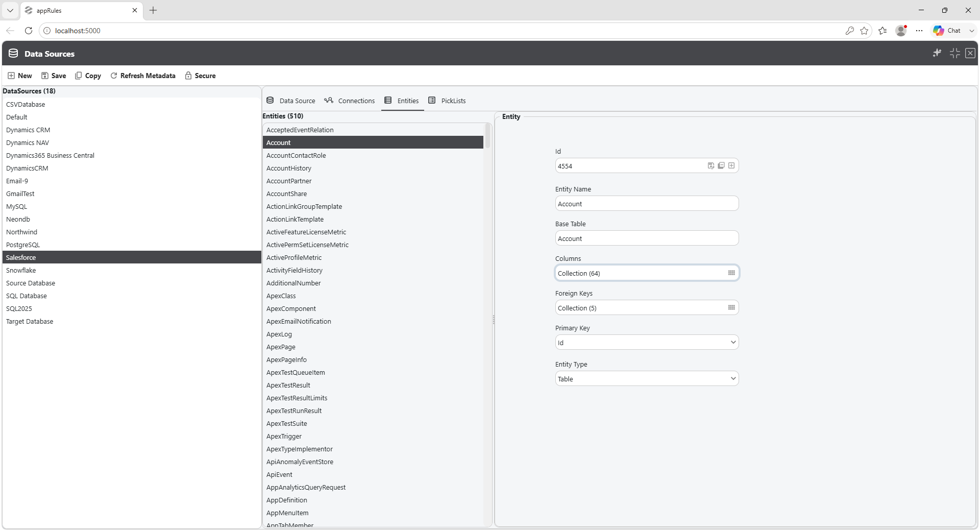Click the New toolbar button
Viewport: 980px width, 531px height.
tap(20, 76)
